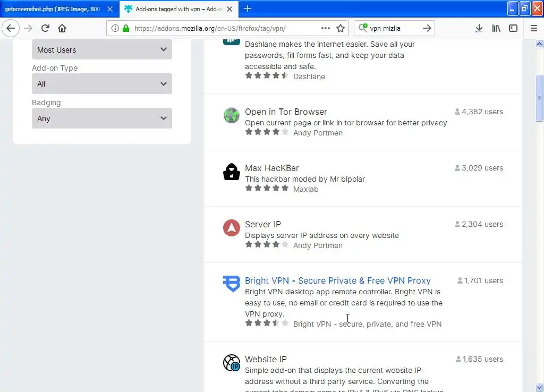Click the vertical scrollbar thumb

[x=539, y=98]
